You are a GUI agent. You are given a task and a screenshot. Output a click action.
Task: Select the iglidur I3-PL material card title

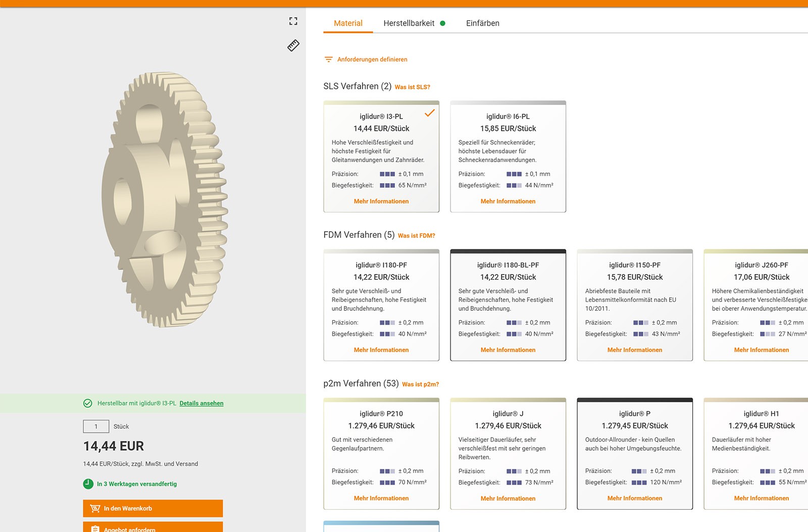[x=381, y=117]
